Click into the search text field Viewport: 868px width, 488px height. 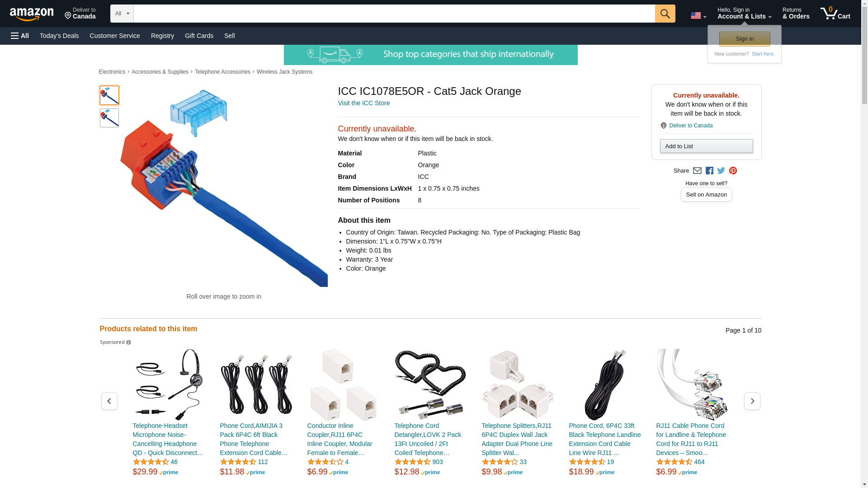click(x=394, y=14)
